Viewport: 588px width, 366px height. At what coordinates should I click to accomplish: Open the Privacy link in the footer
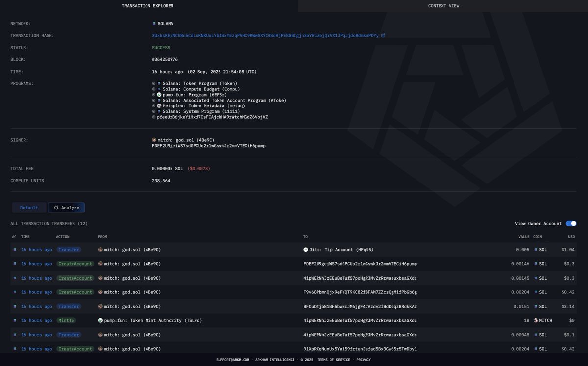[364, 360]
